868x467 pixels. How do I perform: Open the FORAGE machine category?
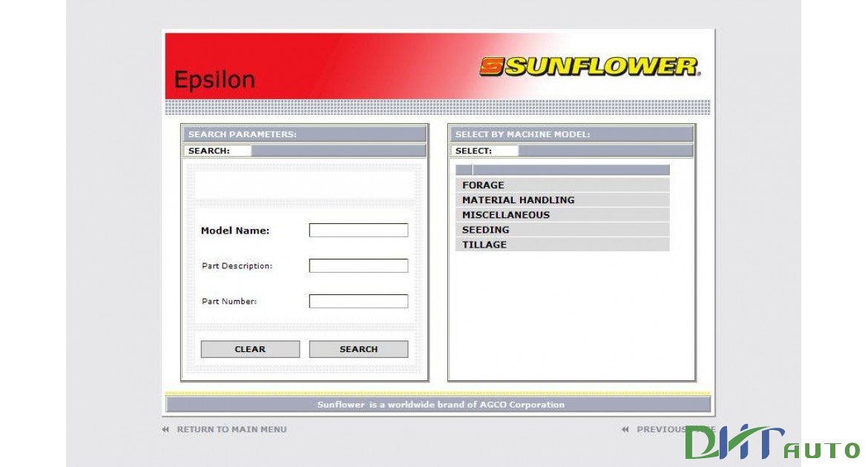(562, 185)
